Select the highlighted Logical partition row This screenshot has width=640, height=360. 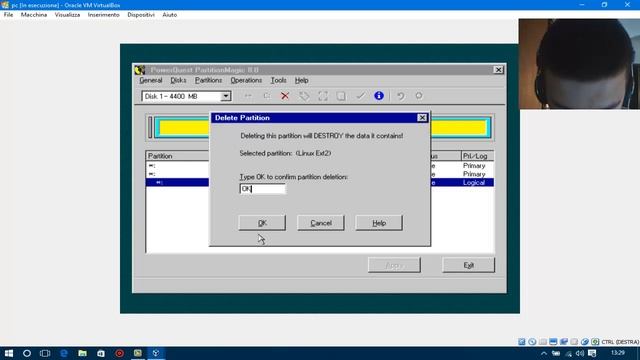(x=320, y=182)
